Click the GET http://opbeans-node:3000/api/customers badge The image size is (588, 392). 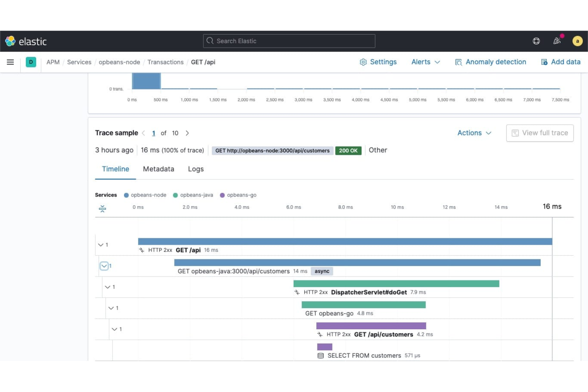point(273,151)
